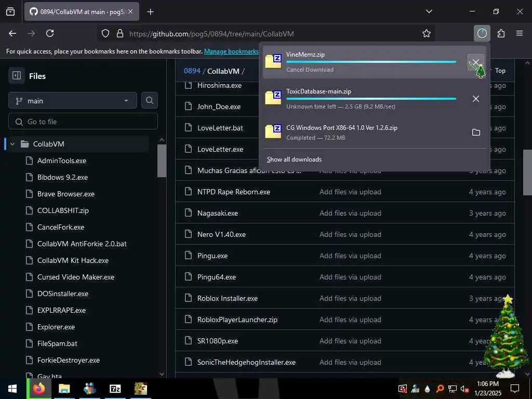Open Cursed Video Maker.exe tree item
The image size is (532, 399).
76,277
